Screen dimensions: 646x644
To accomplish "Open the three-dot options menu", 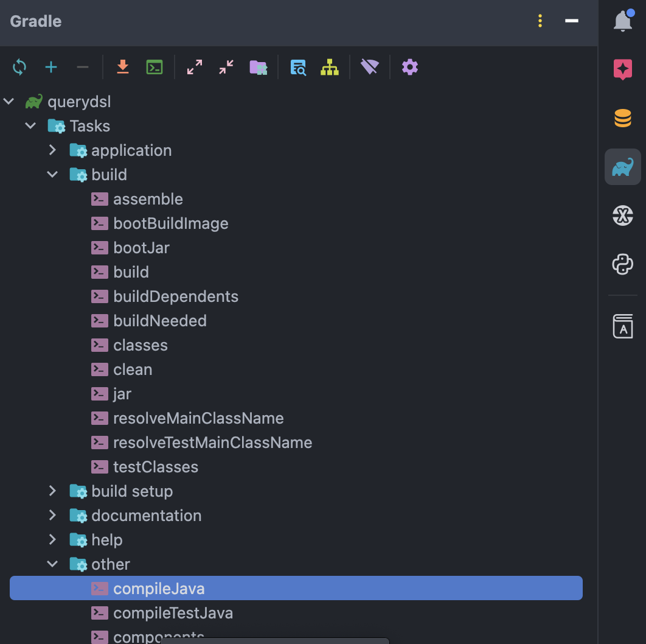I will pyautogui.click(x=540, y=21).
